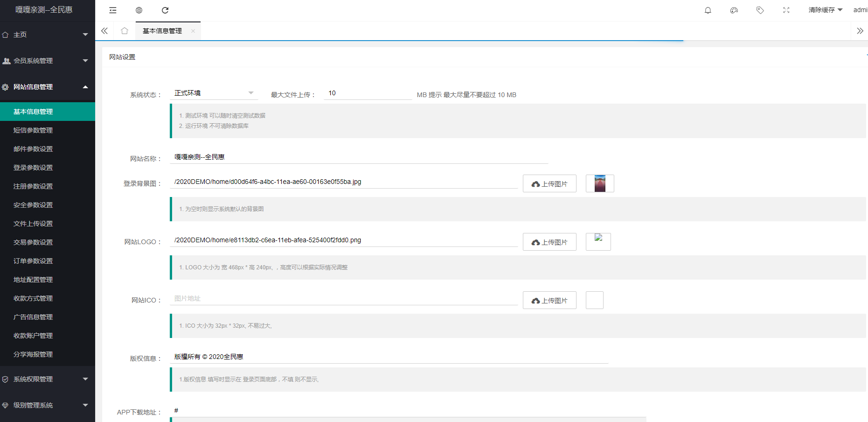Toggle fullscreen mode icon
This screenshot has width=868, height=422.
[x=786, y=10]
